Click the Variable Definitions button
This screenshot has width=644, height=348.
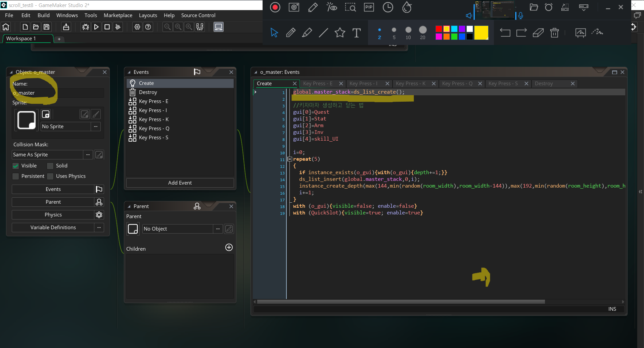[x=53, y=228]
